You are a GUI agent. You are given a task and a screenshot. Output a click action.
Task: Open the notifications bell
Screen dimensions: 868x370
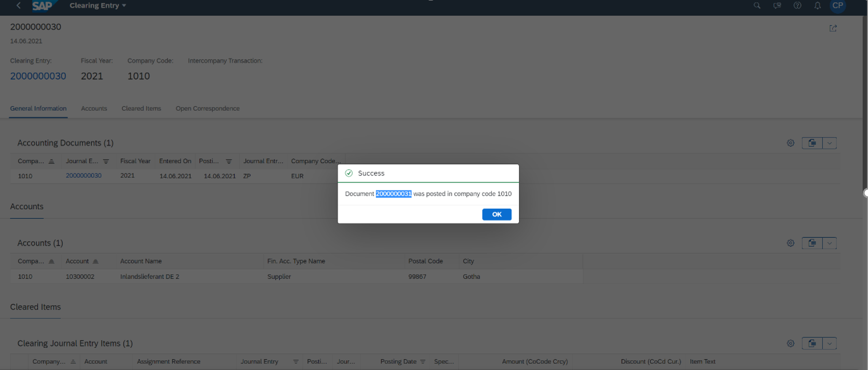point(817,5)
